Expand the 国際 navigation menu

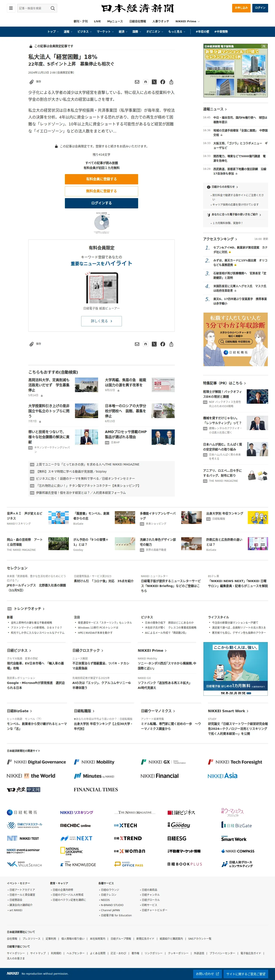[137, 32]
